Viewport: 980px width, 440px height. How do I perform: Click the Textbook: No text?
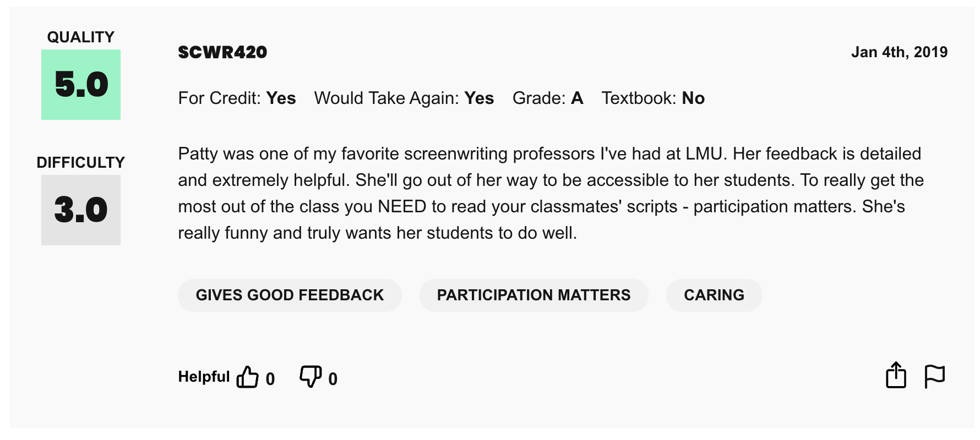coord(654,98)
